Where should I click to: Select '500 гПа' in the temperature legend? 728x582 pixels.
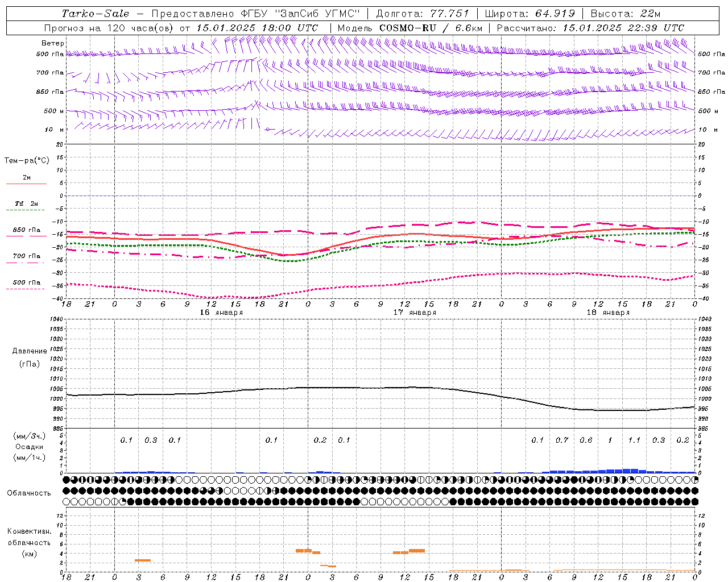coord(27,282)
